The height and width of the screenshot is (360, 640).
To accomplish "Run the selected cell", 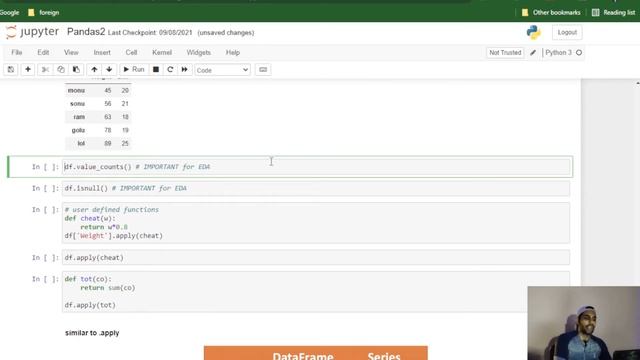I will click(x=134, y=69).
